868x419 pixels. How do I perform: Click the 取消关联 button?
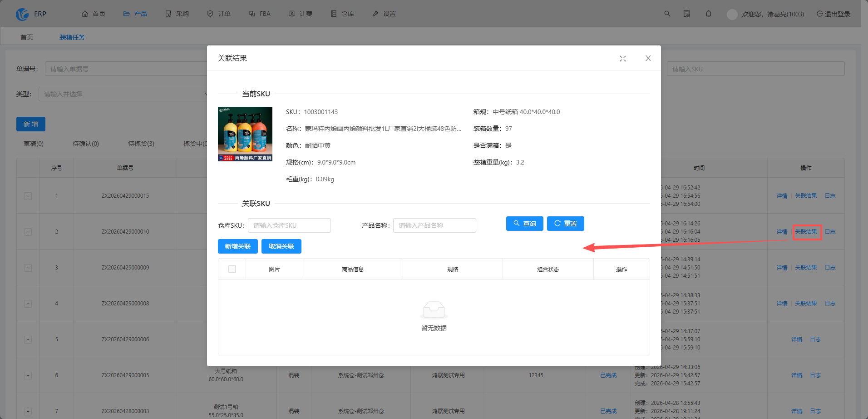pyautogui.click(x=281, y=246)
